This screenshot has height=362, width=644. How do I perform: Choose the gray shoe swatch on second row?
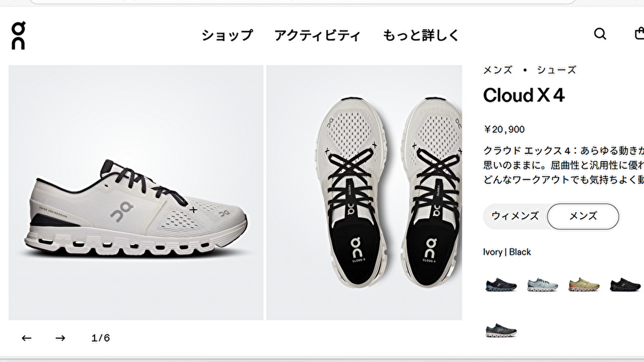click(x=501, y=330)
